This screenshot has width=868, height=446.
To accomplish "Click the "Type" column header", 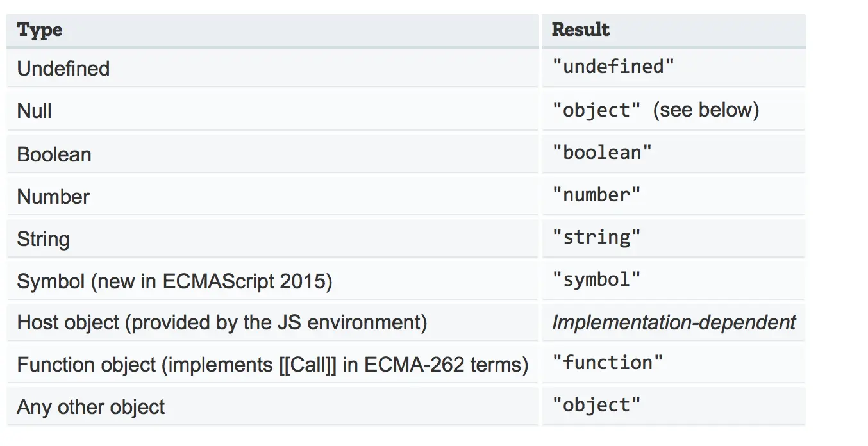I will (x=40, y=30).
